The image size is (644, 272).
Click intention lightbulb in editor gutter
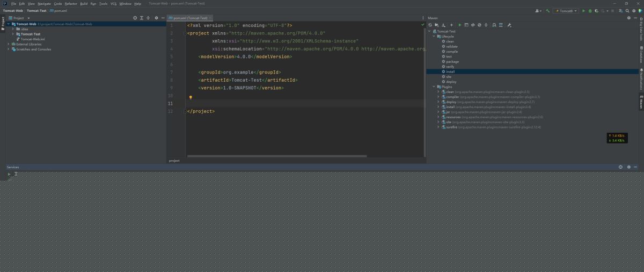pyautogui.click(x=191, y=98)
